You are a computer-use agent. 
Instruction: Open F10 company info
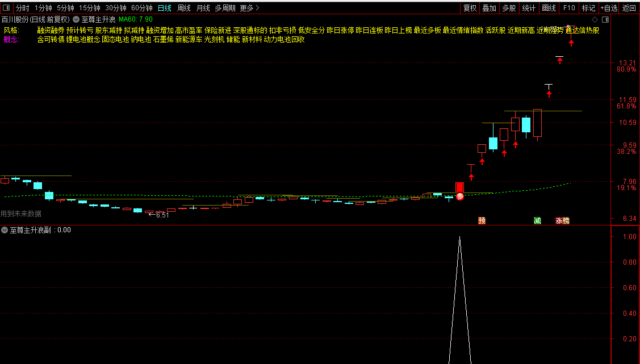point(568,8)
